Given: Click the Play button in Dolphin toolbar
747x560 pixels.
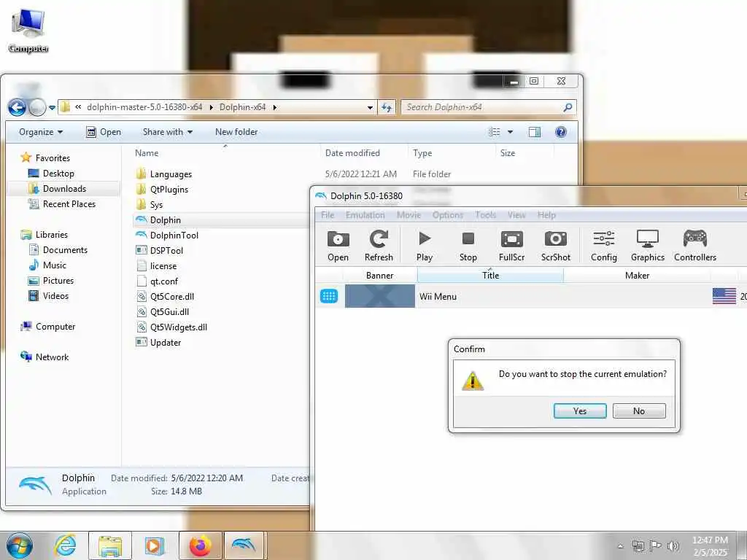Looking at the screenshot, I should [x=424, y=245].
